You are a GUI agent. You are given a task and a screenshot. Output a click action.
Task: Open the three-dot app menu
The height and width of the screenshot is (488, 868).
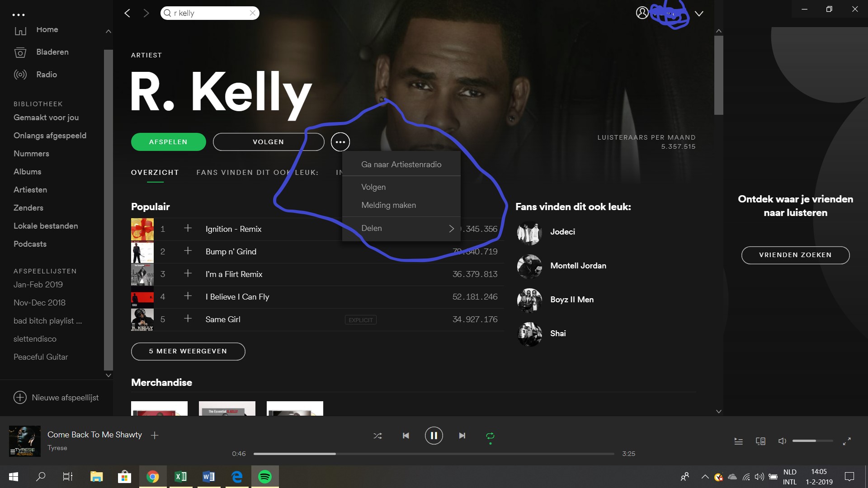coord(19,15)
